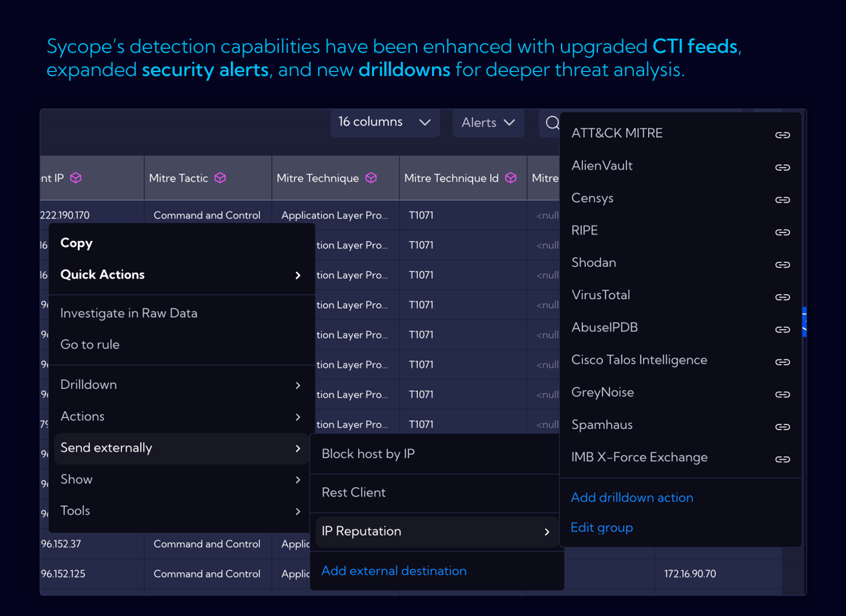
Task: Click the Mitre Technique Id column header
Action: click(x=463, y=178)
